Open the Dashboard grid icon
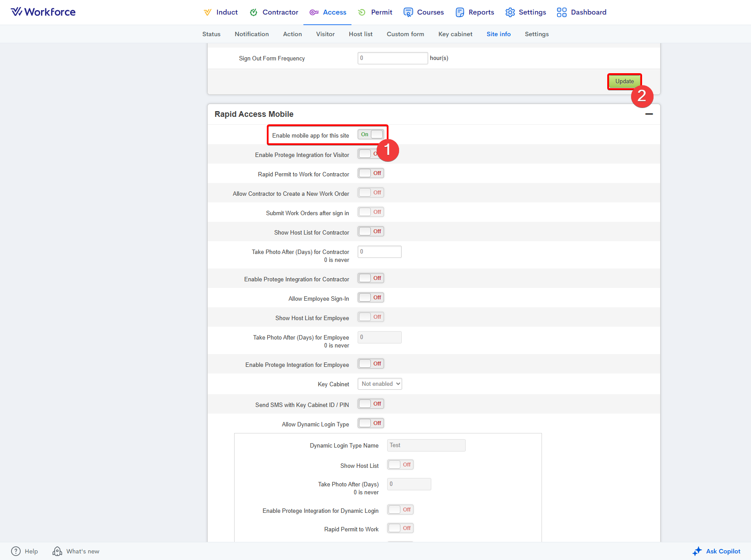This screenshot has height=560, width=751. click(561, 12)
